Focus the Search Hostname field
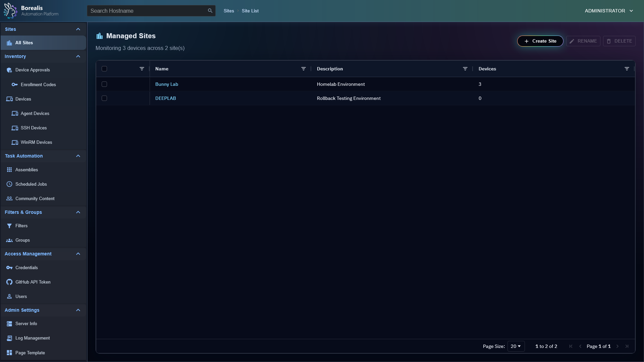The width and height of the screenshot is (644, 362). pos(148,11)
